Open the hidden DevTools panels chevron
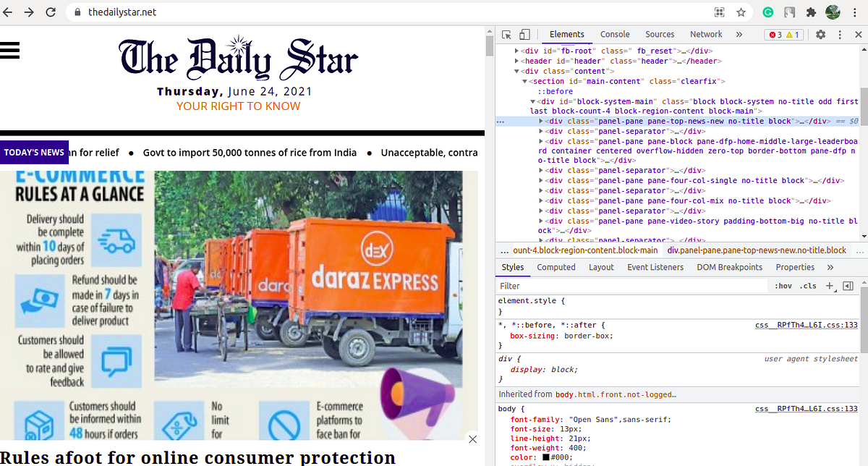 coord(739,34)
